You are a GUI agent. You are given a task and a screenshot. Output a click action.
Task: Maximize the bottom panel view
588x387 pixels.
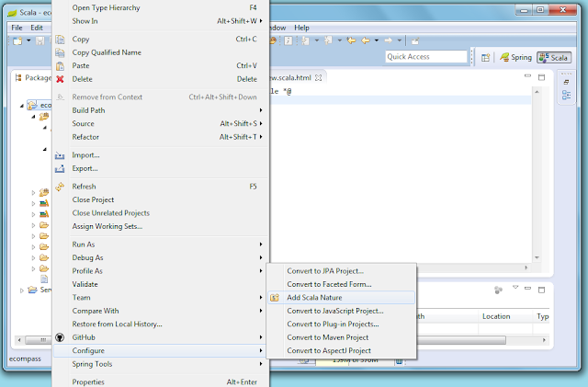pyautogui.click(x=541, y=290)
